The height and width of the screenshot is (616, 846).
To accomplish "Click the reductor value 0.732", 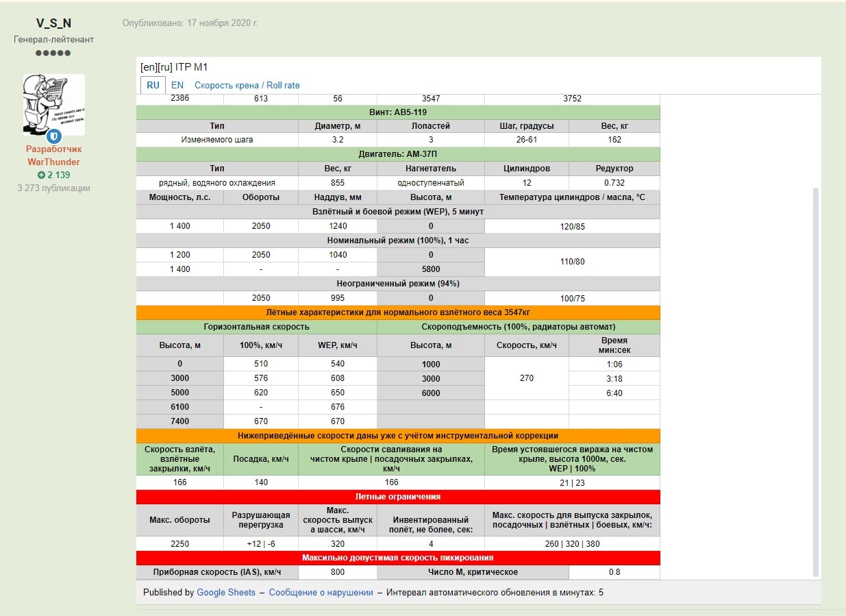I will point(614,183).
